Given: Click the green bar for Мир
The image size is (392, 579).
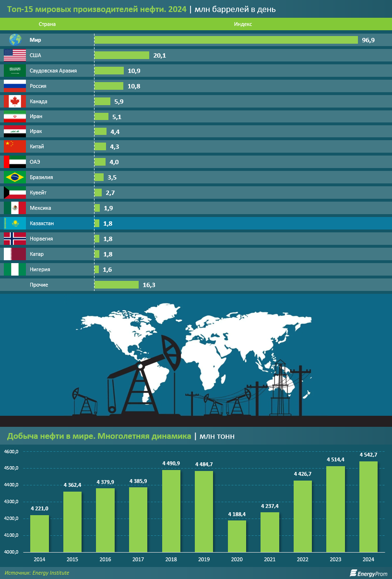Looking at the screenshot, I should (226, 40).
